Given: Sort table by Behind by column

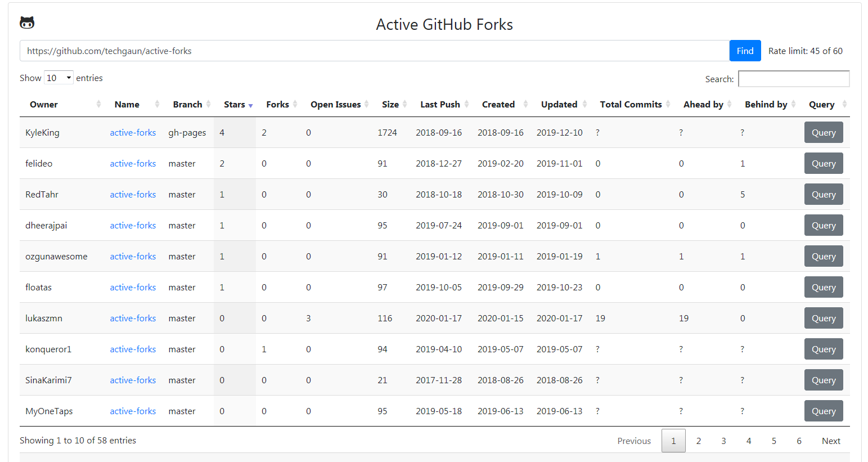Looking at the screenshot, I should click(767, 104).
